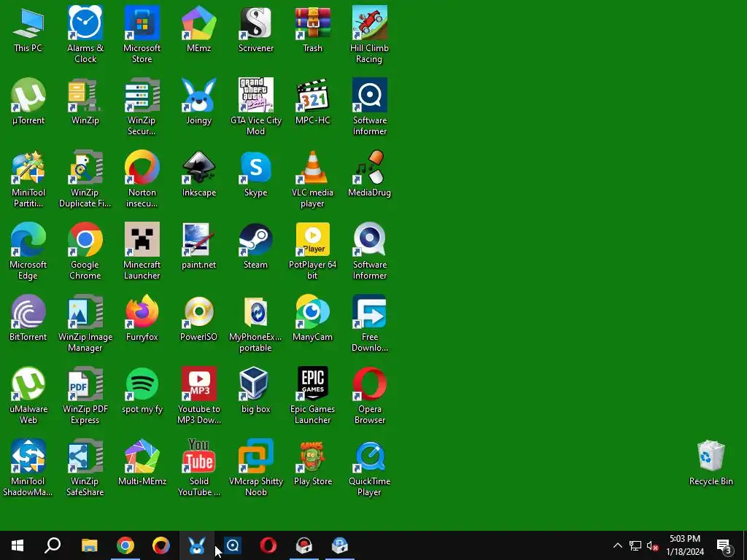Screen dimensions: 747x560
Task: Open µTorrent desktop shortcut
Action: [28, 101]
